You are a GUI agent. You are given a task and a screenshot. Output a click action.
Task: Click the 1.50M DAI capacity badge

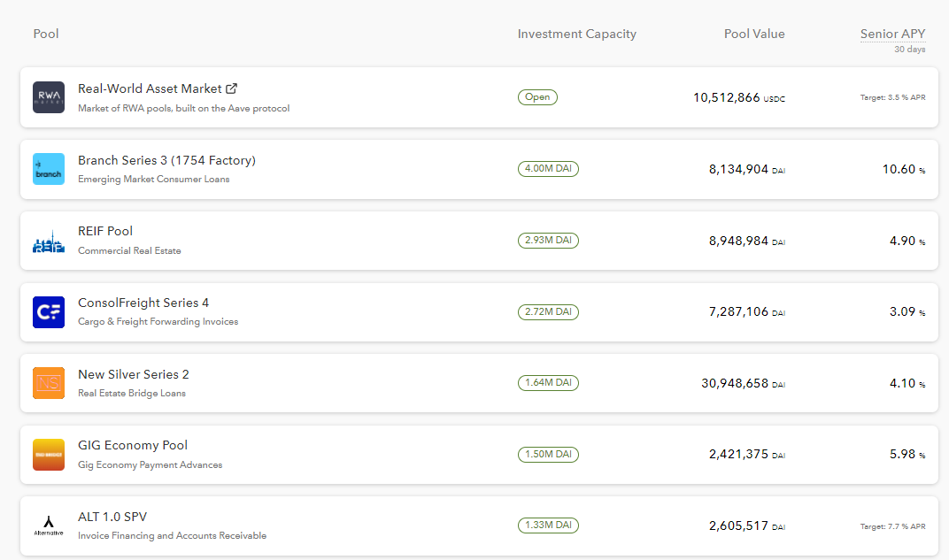548,454
